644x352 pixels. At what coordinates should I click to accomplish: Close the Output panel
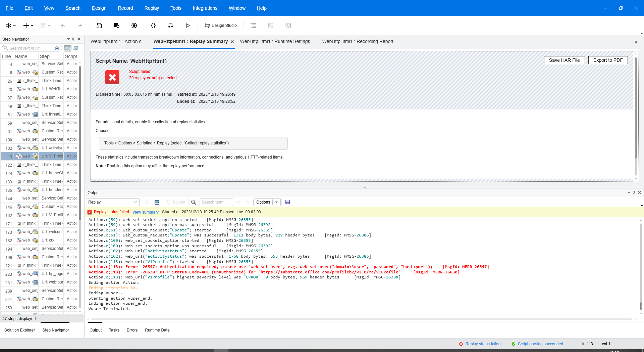640,193
